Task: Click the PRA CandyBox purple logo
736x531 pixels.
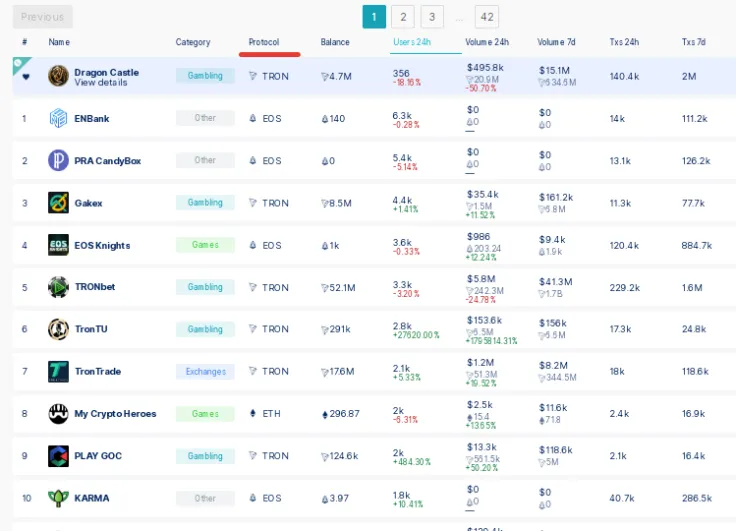Action: click(x=58, y=161)
